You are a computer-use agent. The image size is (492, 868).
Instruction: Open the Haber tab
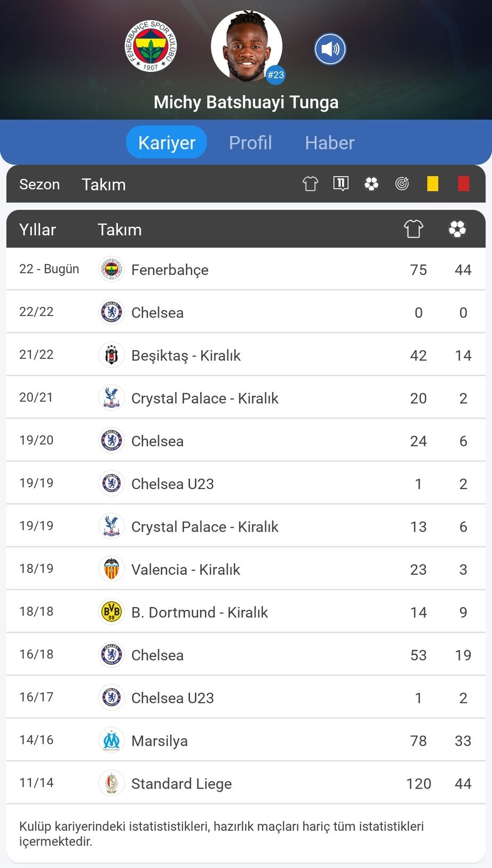point(329,143)
